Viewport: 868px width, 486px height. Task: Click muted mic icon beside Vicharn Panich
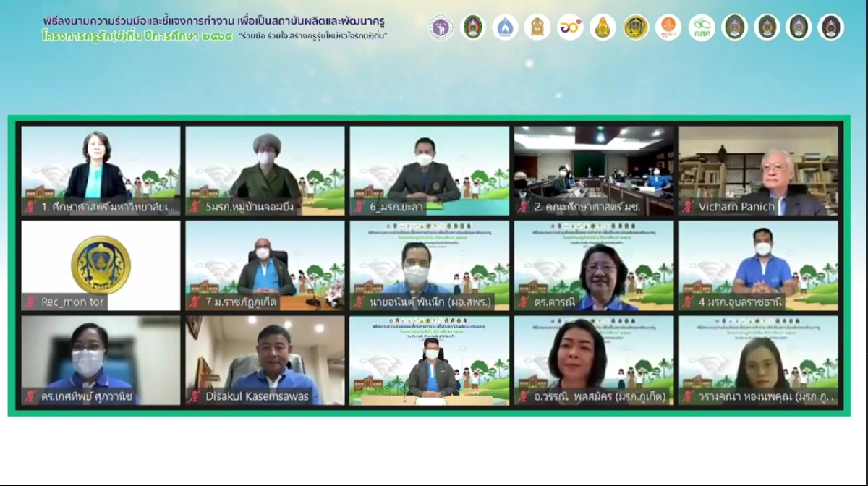688,208
